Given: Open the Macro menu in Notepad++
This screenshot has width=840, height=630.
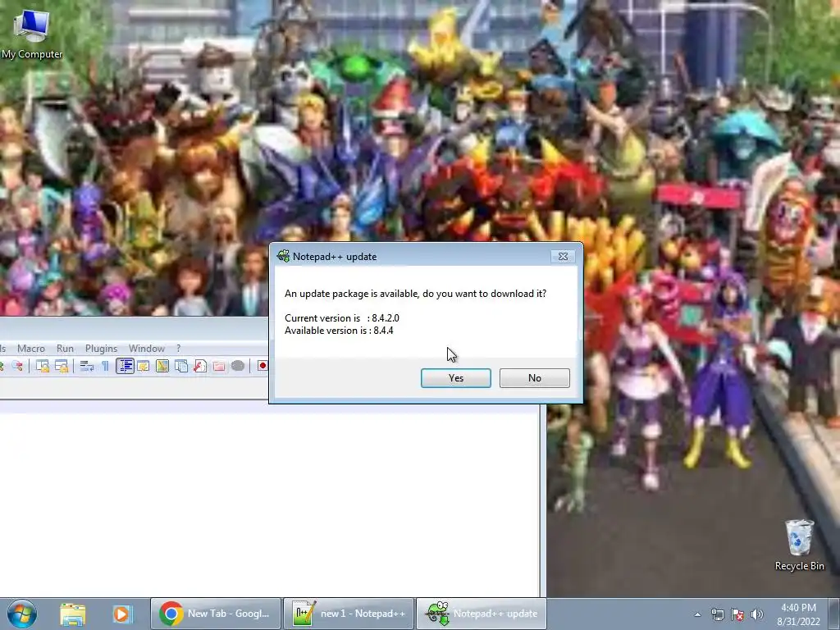Looking at the screenshot, I should point(31,348).
